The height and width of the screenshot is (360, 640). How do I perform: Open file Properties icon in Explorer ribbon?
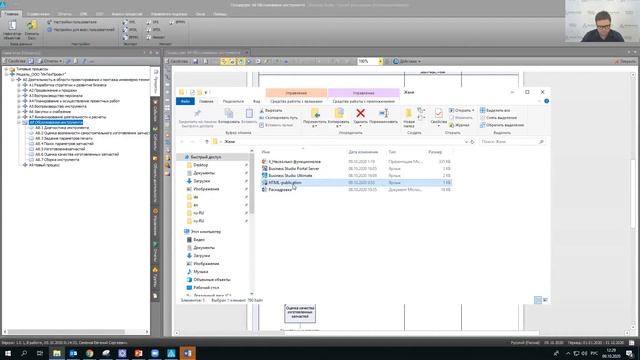438,113
